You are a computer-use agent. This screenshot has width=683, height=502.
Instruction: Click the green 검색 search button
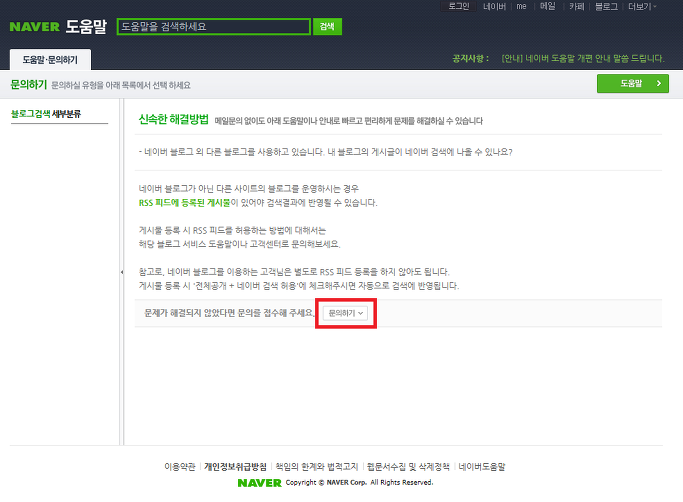(327, 27)
